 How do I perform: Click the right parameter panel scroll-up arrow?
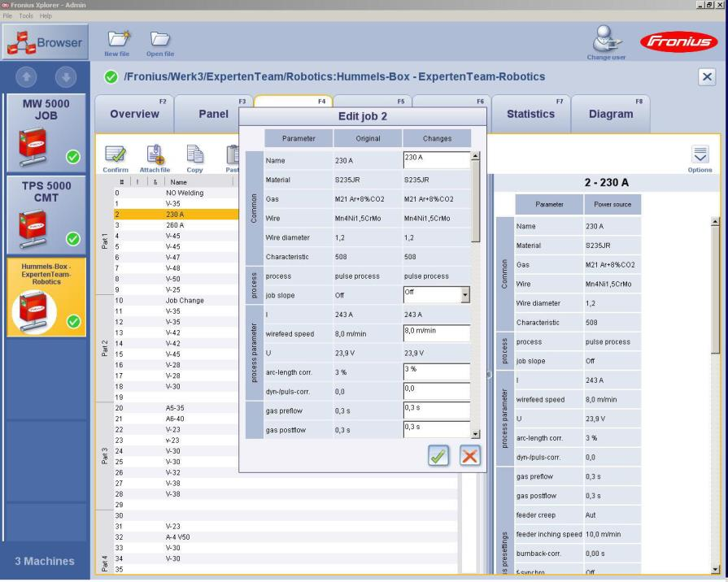[x=716, y=222]
